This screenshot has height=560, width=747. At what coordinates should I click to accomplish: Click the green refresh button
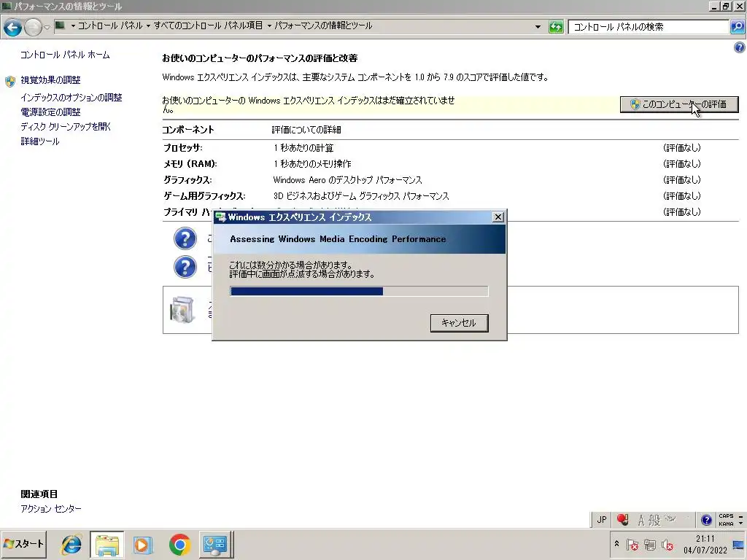point(556,27)
